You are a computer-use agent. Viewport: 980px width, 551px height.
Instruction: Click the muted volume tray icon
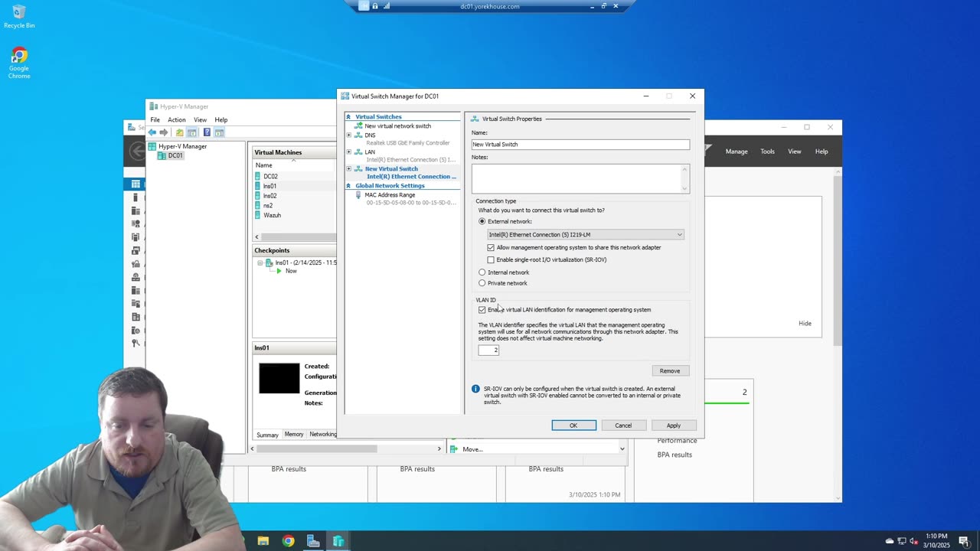point(913,541)
